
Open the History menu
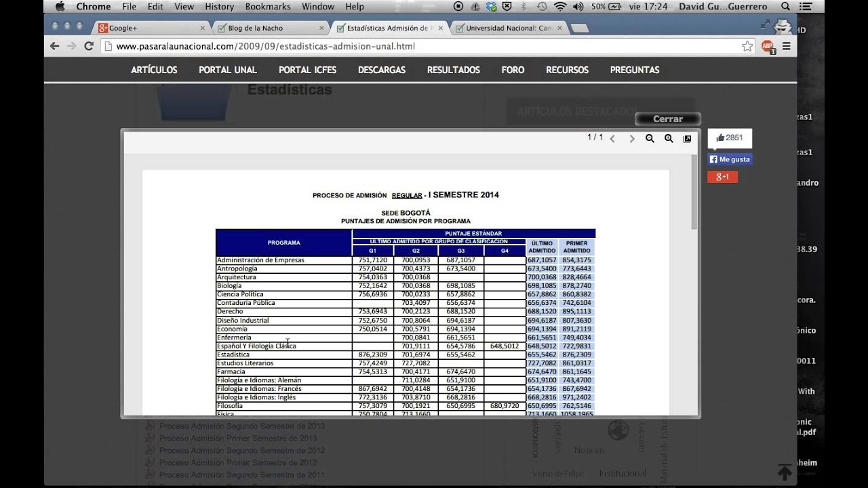pyautogui.click(x=219, y=7)
